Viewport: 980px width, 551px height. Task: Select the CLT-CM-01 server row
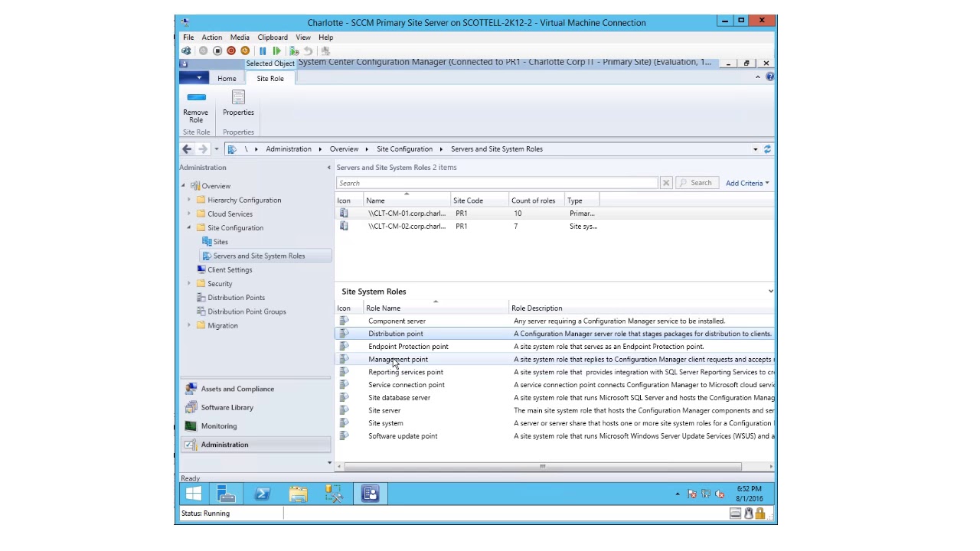[x=554, y=214]
